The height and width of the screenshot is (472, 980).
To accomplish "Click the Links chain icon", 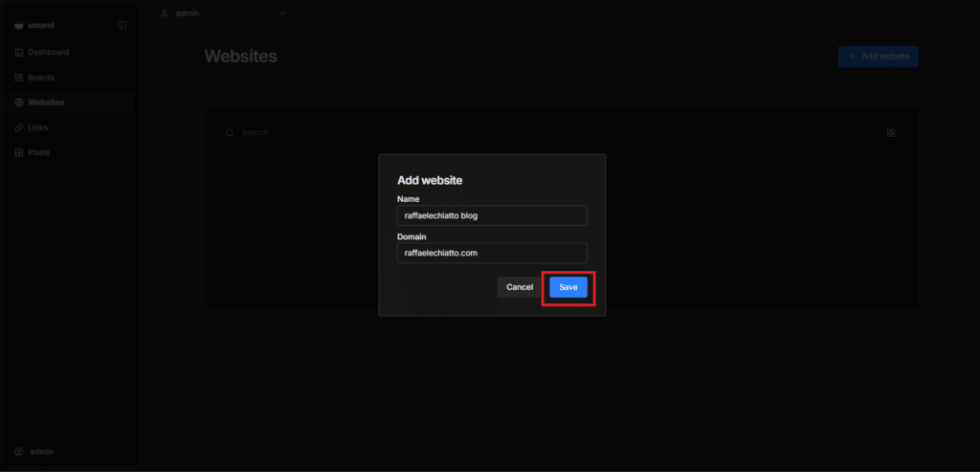I will click(x=19, y=127).
